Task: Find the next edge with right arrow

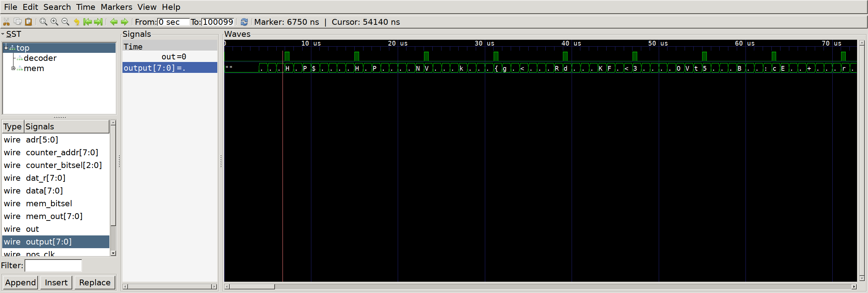Action: coord(125,22)
